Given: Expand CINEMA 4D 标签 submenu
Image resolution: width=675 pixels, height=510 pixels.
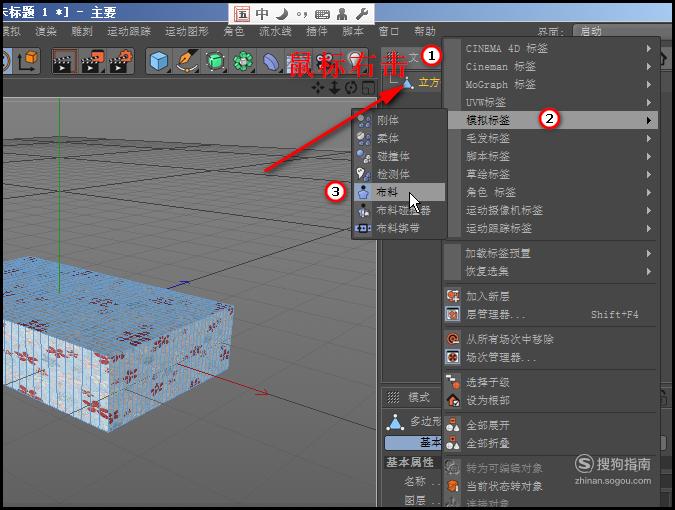Looking at the screenshot, I should [x=551, y=49].
